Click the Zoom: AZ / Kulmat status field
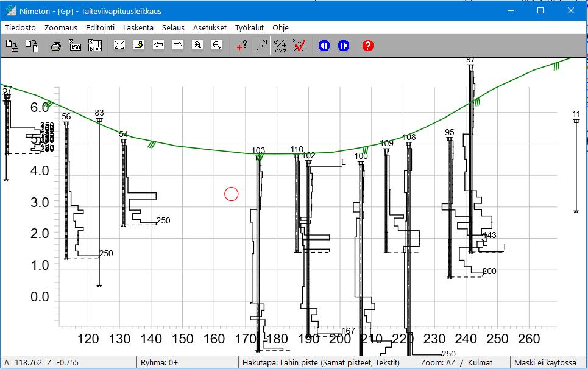The image size is (588, 369). pyautogui.click(x=464, y=363)
